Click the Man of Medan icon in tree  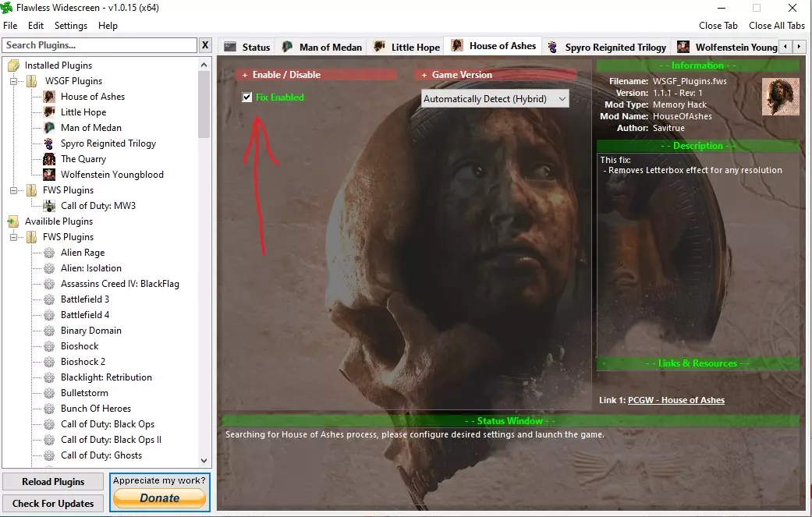[x=49, y=128]
